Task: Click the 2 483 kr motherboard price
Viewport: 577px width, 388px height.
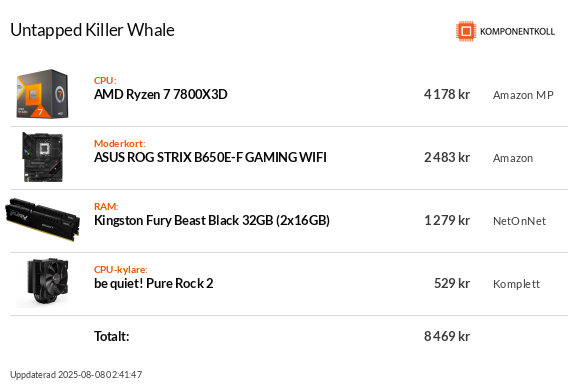Action: 447,158
